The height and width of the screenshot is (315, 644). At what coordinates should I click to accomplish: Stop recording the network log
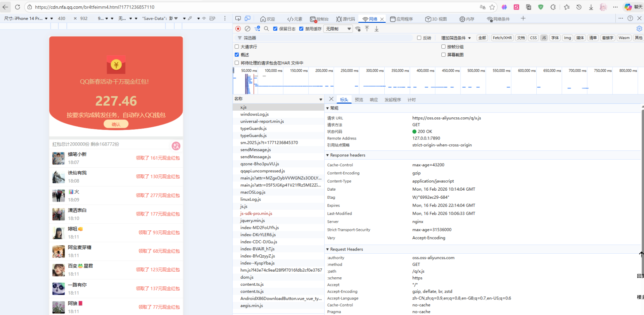[x=238, y=29]
